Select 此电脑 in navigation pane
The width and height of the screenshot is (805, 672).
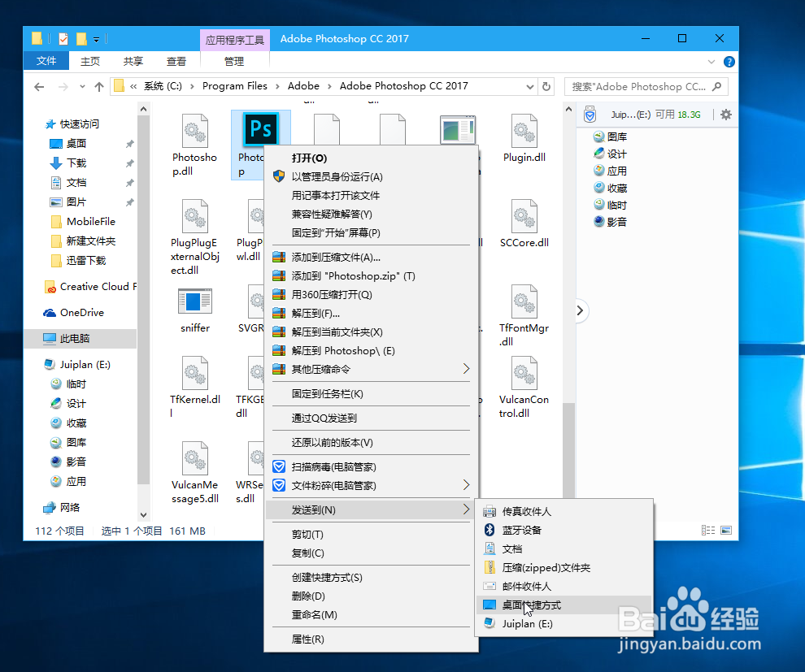(75, 339)
